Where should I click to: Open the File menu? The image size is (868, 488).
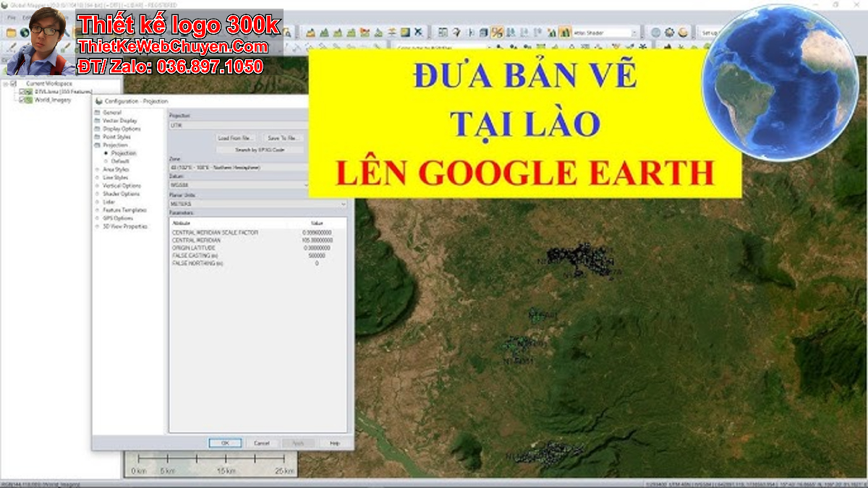[11, 17]
